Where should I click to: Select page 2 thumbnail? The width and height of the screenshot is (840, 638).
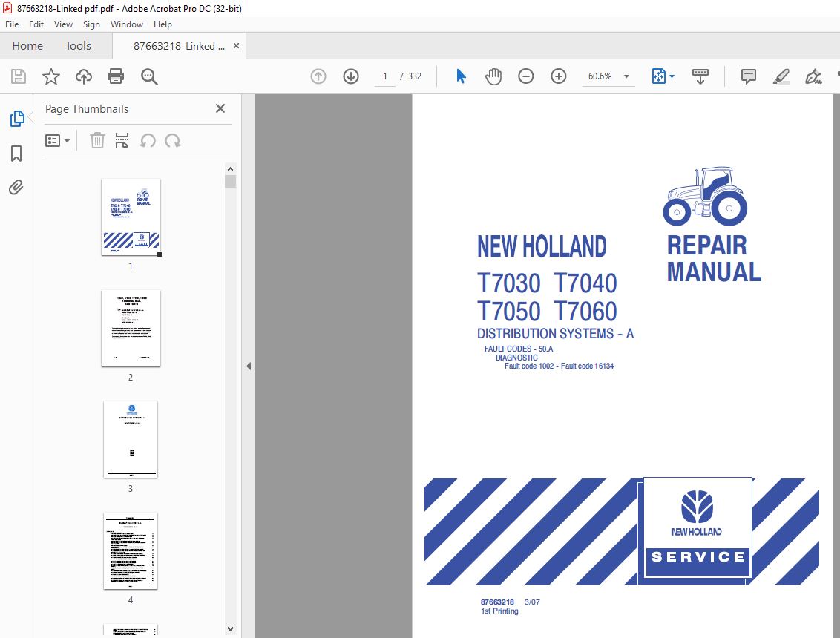pyautogui.click(x=131, y=329)
